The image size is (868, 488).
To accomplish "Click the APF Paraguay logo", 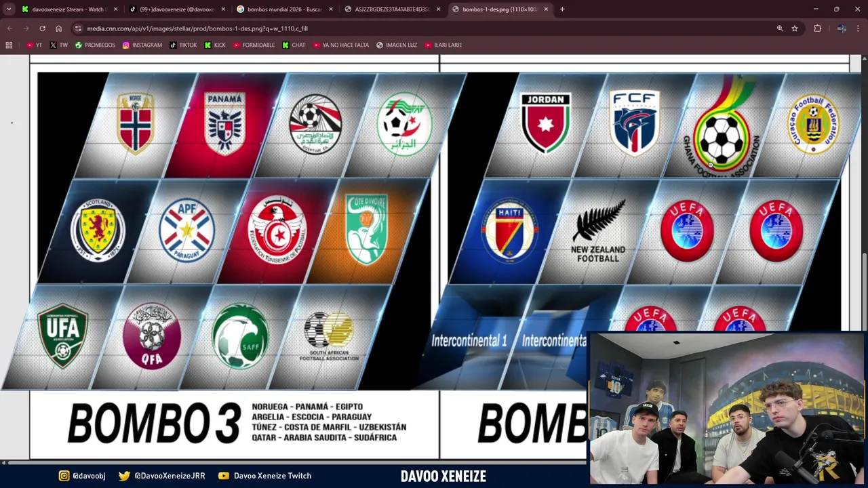I will (187, 230).
